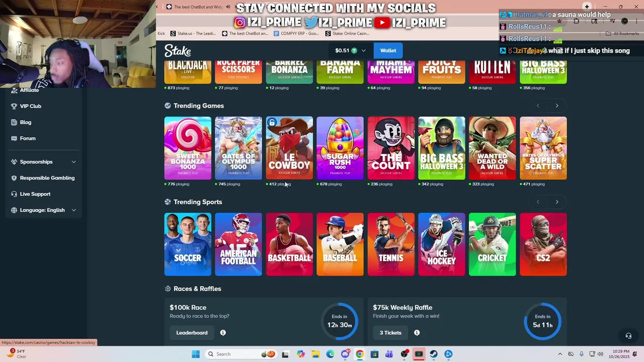Open the Soccer sports tile
The width and height of the screenshot is (644, 362).
[x=188, y=244]
